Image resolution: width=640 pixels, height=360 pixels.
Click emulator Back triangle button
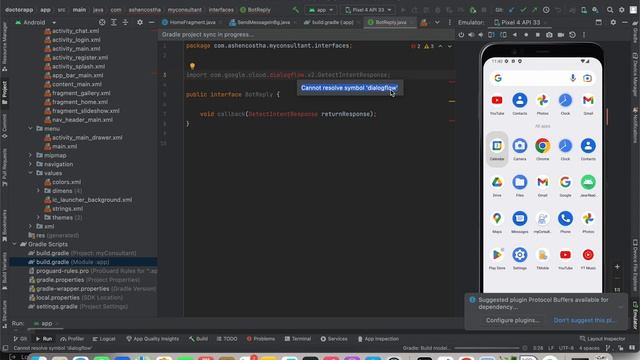[515, 35]
